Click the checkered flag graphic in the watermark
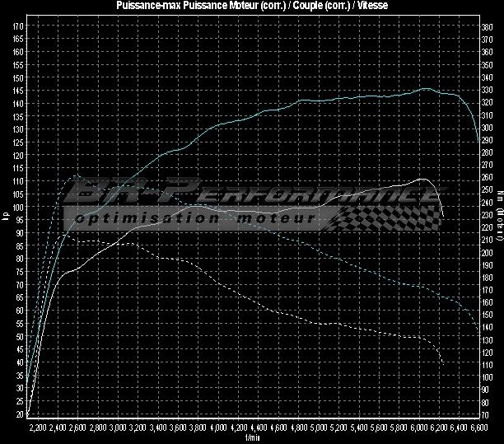The width and height of the screenshot is (504, 444). coord(387,217)
